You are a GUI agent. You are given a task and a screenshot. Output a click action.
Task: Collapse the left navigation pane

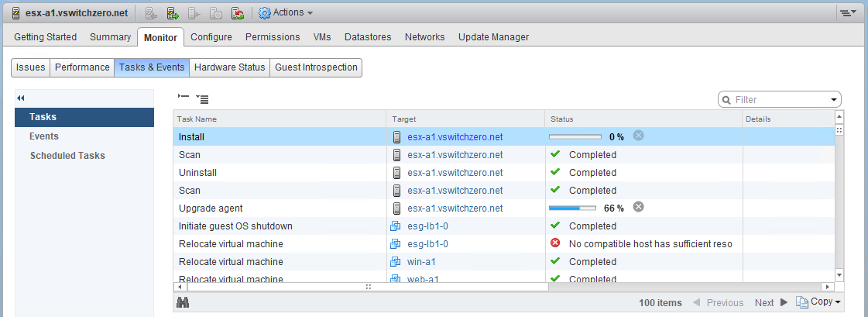pos(21,98)
